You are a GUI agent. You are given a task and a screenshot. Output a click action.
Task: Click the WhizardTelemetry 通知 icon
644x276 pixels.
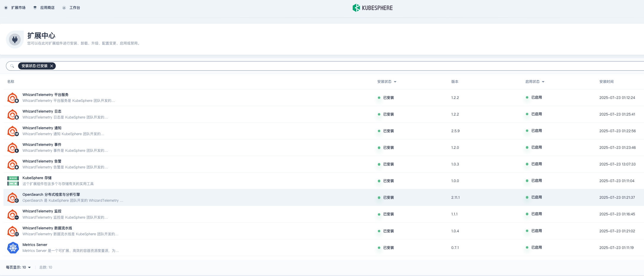(13, 131)
